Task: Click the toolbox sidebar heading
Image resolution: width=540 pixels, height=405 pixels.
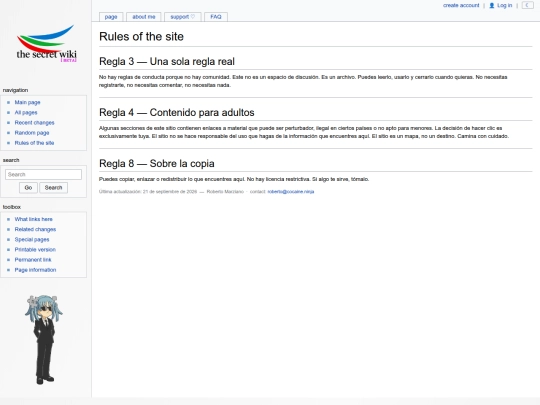Action: (12, 207)
